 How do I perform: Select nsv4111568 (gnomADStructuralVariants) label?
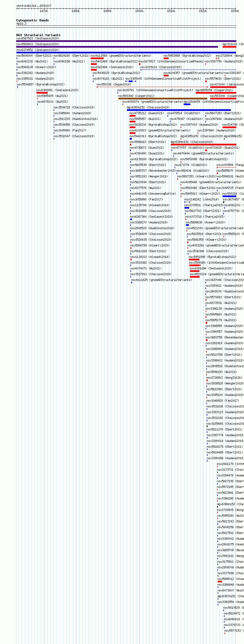pyautogui.click(x=121, y=56)
